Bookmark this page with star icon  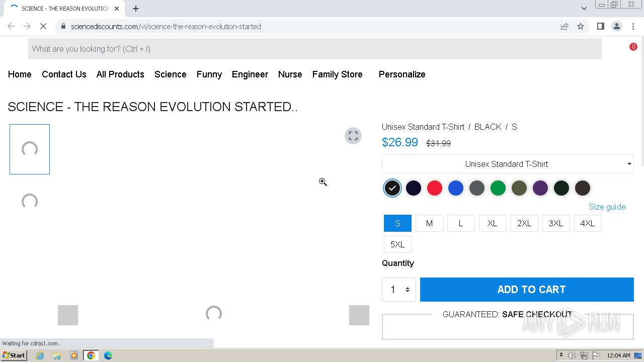[581, 26]
